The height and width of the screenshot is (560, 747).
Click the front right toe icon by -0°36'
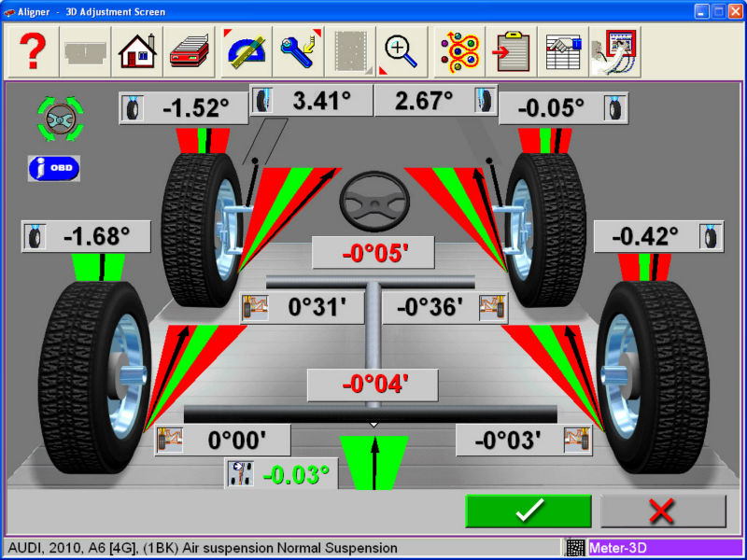click(x=494, y=308)
